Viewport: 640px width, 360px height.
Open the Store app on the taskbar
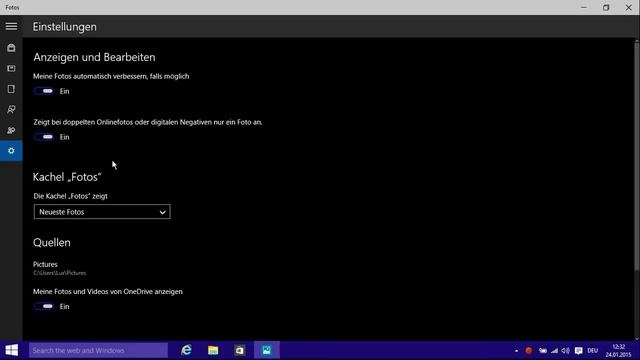point(240,350)
